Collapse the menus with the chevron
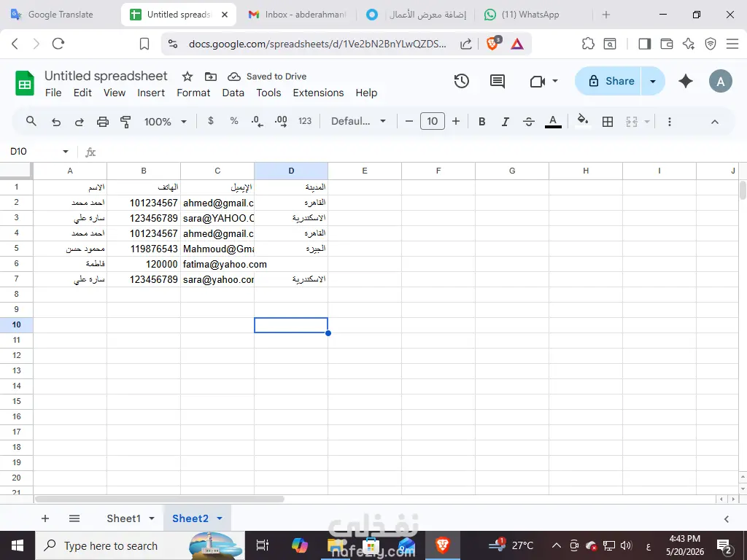 click(715, 122)
